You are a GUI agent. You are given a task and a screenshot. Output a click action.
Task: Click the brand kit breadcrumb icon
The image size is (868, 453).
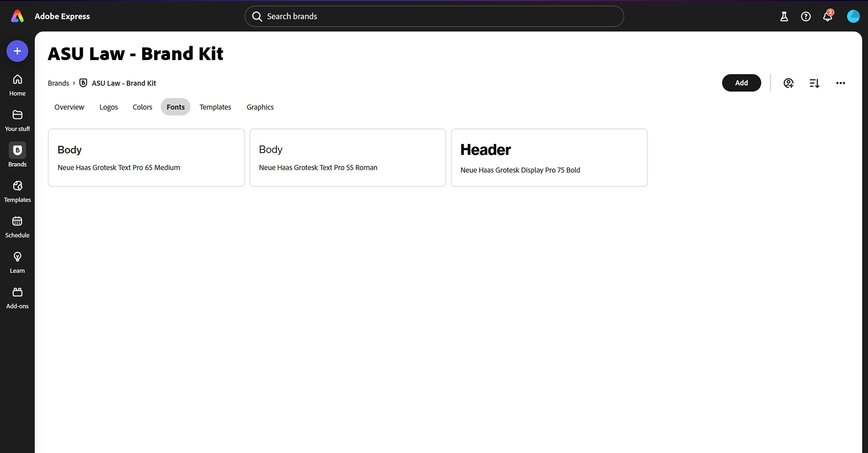[83, 83]
